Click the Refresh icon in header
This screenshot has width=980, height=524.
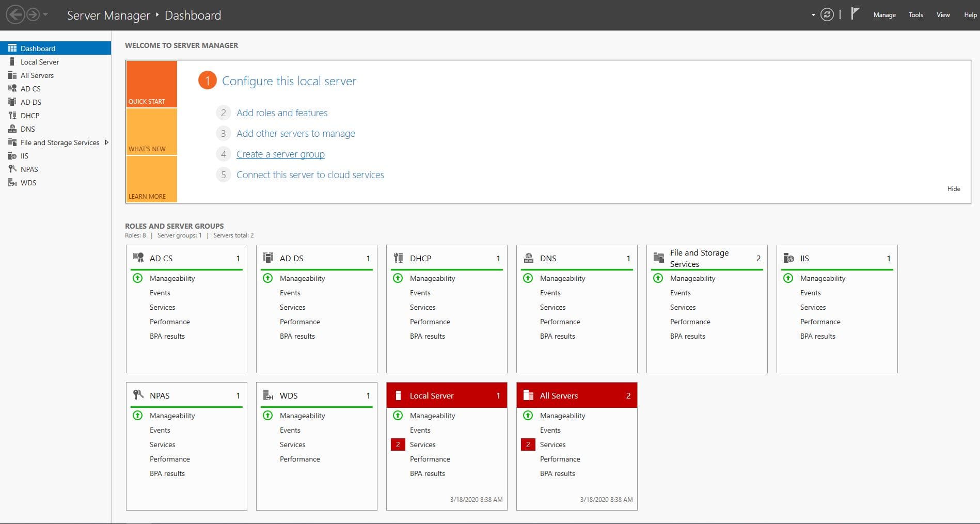coord(827,14)
